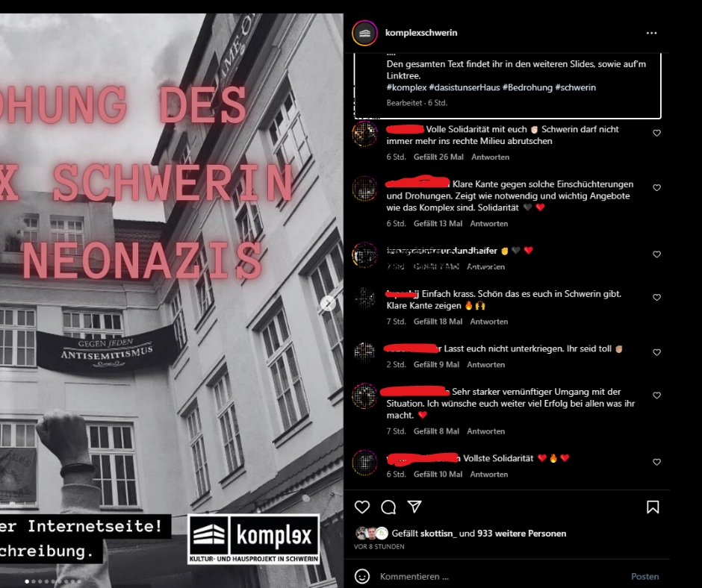Reply to the 'Einfach krass' comment
The height and width of the screenshot is (588, 702).
(x=489, y=322)
